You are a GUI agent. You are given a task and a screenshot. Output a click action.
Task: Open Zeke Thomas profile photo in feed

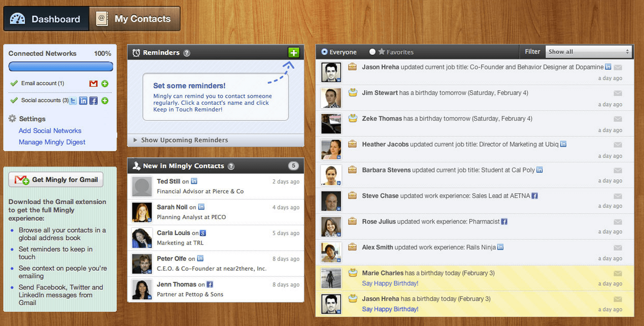pos(331,124)
